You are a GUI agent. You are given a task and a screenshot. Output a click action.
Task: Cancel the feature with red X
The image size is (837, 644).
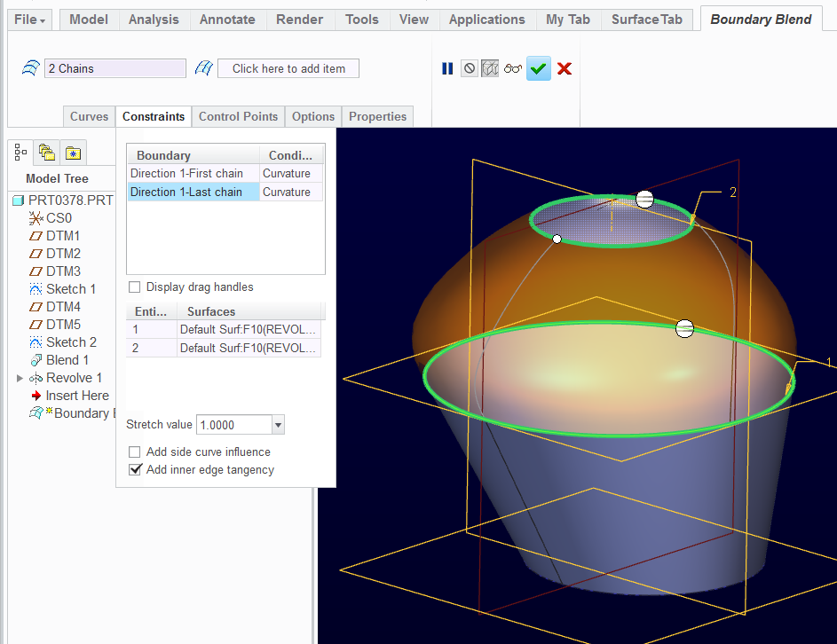(x=565, y=69)
